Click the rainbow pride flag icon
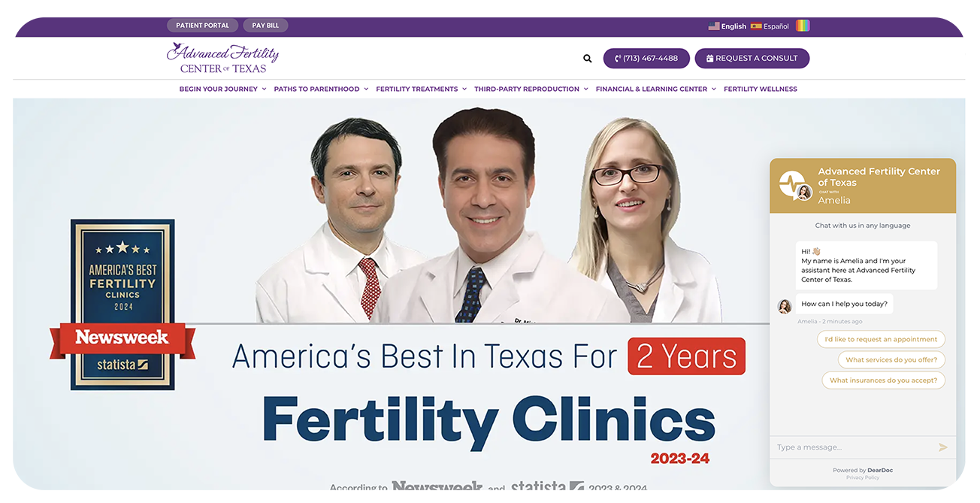 click(803, 26)
